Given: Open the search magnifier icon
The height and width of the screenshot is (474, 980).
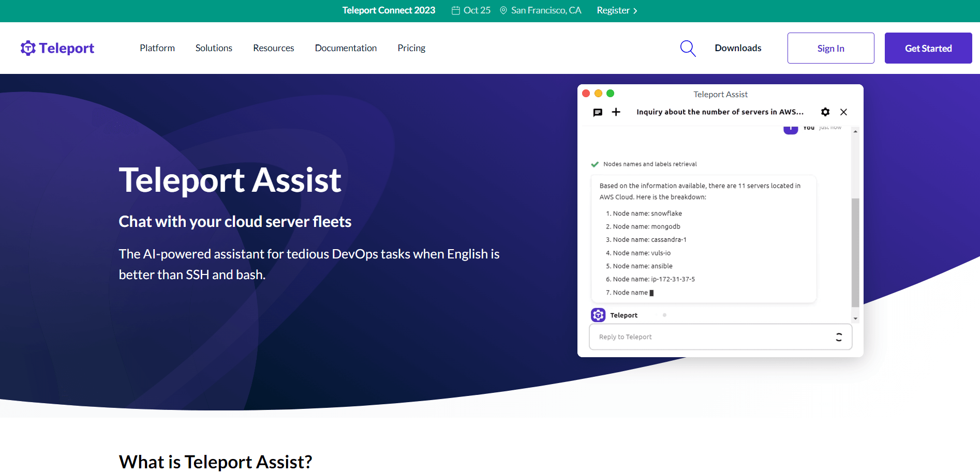Looking at the screenshot, I should (687, 48).
